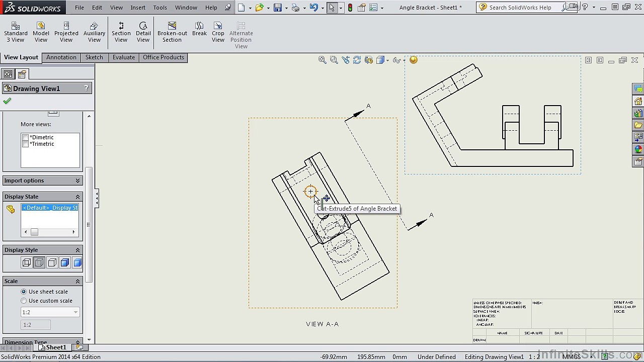Screen dimensions: 644x362
Task: Open the Edit menu
Action: pos(97,8)
